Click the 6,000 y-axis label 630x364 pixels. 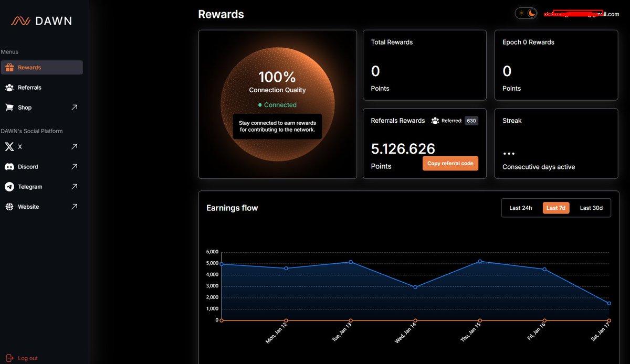point(212,252)
